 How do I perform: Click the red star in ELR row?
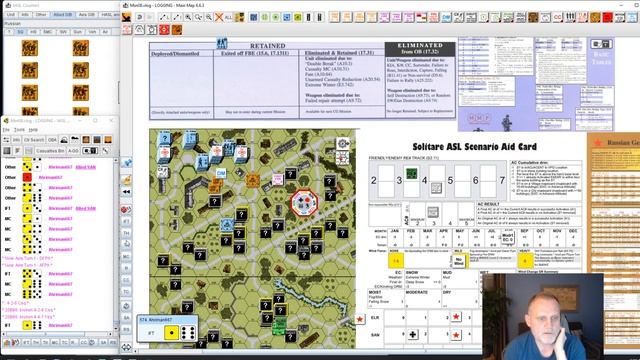(456, 317)
